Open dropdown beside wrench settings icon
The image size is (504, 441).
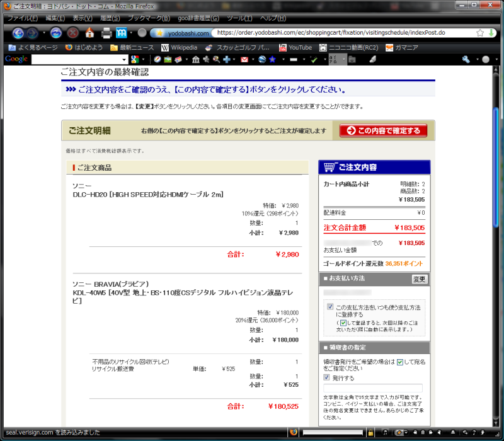point(478,60)
